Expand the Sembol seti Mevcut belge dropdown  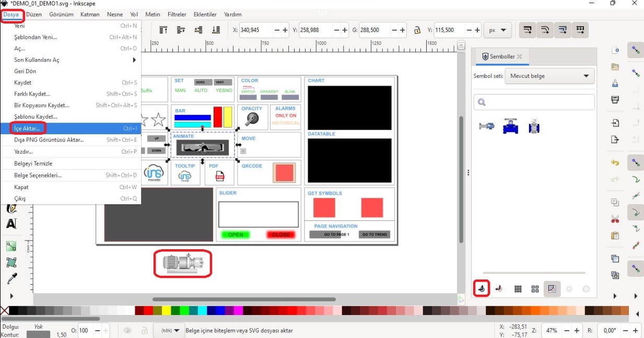[x=549, y=76]
